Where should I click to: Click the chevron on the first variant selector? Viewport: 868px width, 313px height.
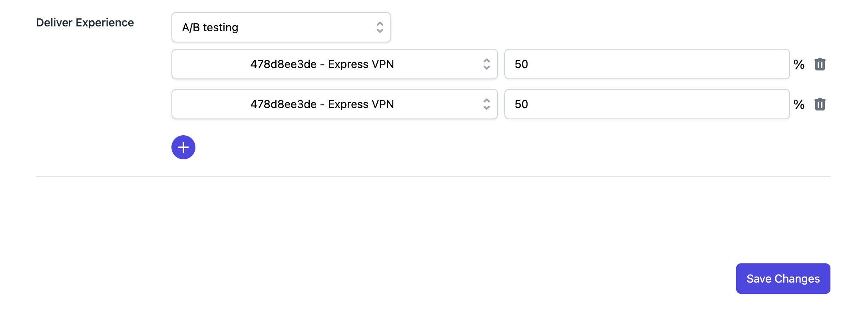pos(487,64)
